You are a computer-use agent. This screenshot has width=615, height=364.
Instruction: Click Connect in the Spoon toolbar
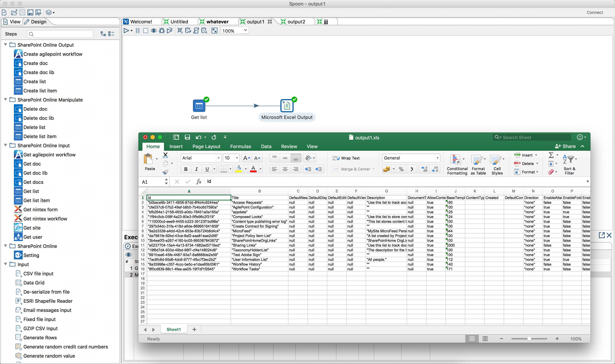(x=595, y=12)
